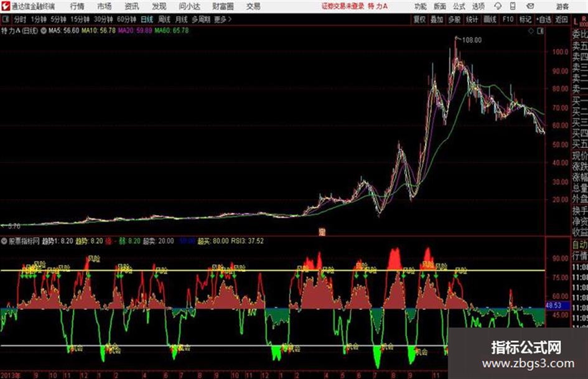Click the RSI3: 37.52 indicator value
Screen dimensions: 588x379
point(247,241)
